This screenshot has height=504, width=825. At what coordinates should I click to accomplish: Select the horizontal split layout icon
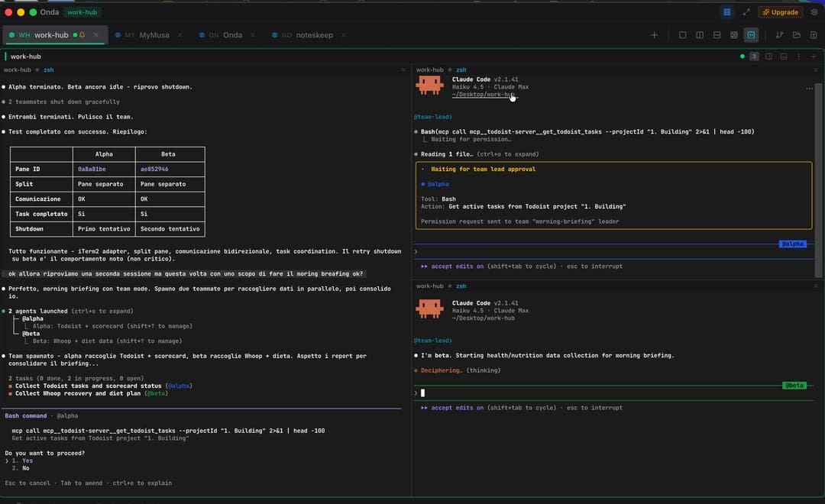point(717,35)
